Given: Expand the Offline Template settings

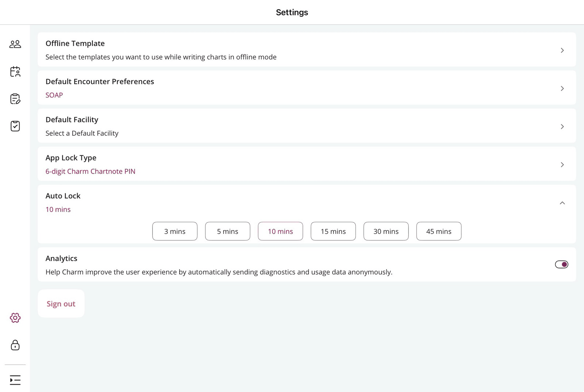Looking at the screenshot, I should pyautogui.click(x=562, y=50).
